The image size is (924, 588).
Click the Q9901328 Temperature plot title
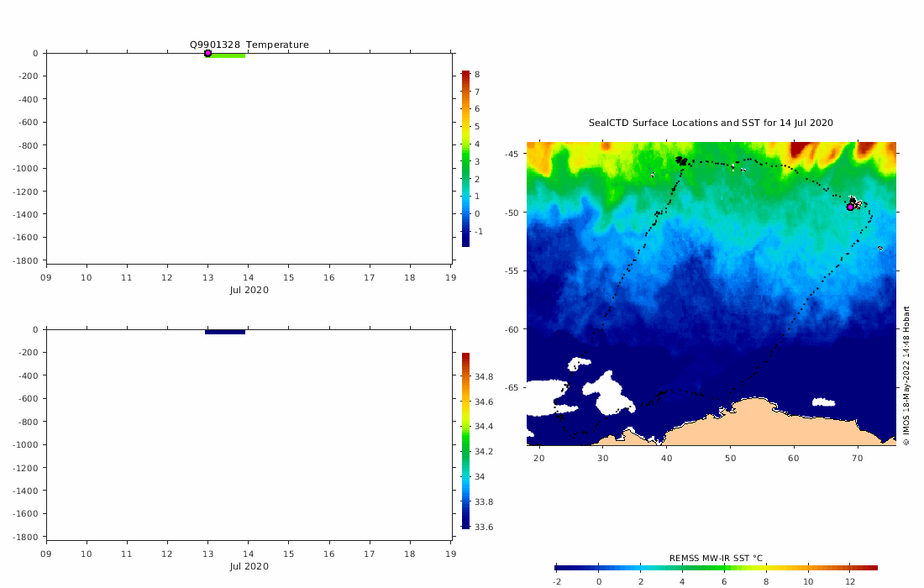click(249, 45)
